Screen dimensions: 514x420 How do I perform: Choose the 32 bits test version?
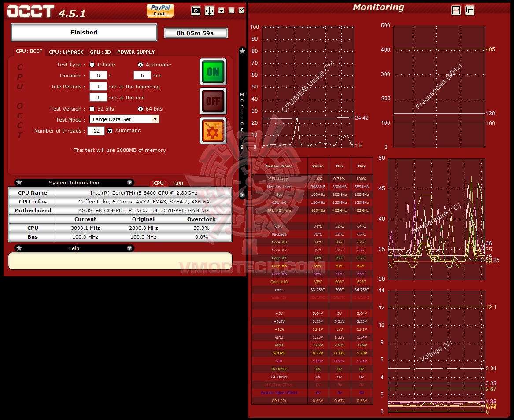(x=92, y=109)
